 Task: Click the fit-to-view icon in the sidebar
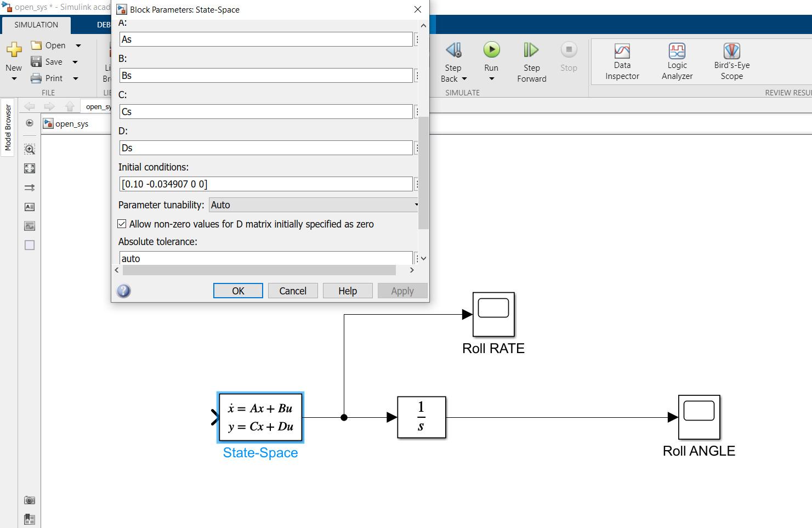click(x=30, y=168)
